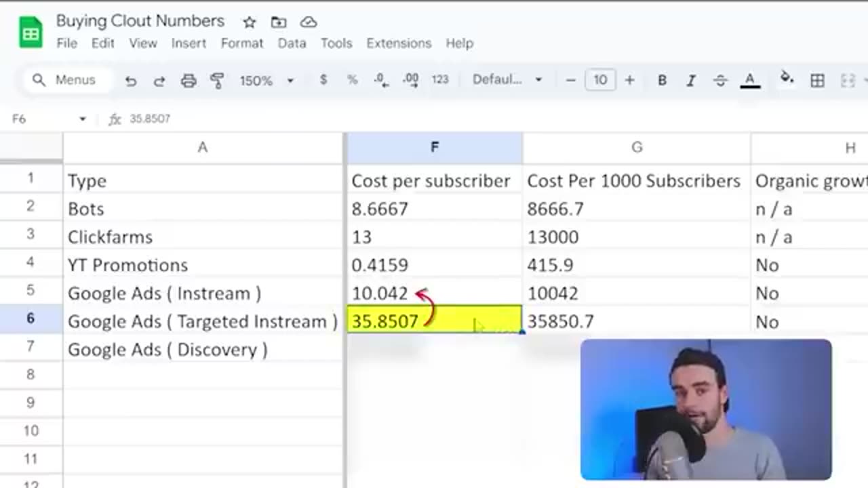Open the Edit menu
Image resolution: width=868 pixels, height=488 pixels.
(103, 43)
